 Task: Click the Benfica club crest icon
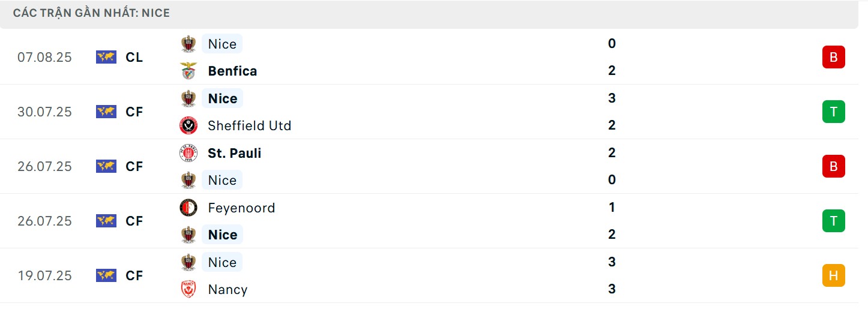click(188, 71)
